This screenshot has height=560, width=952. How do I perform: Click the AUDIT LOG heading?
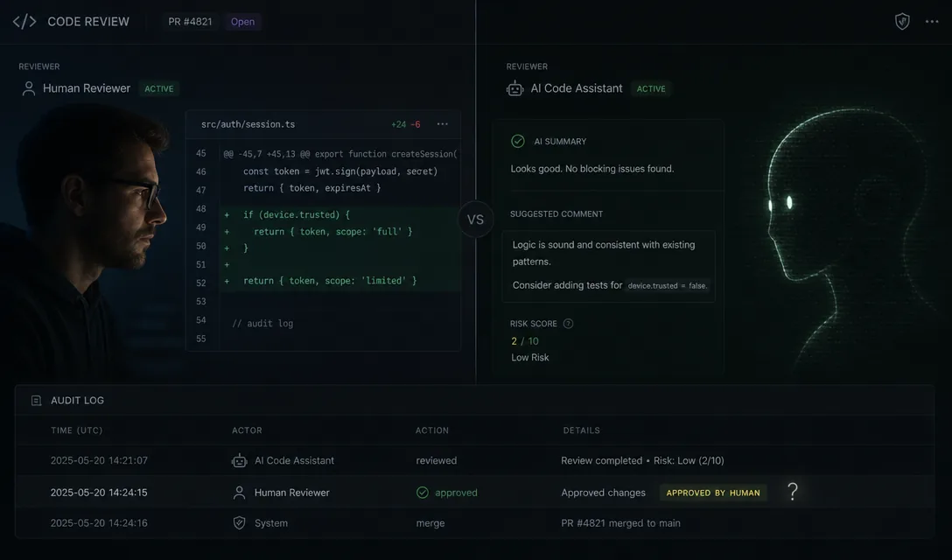click(77, 401)
